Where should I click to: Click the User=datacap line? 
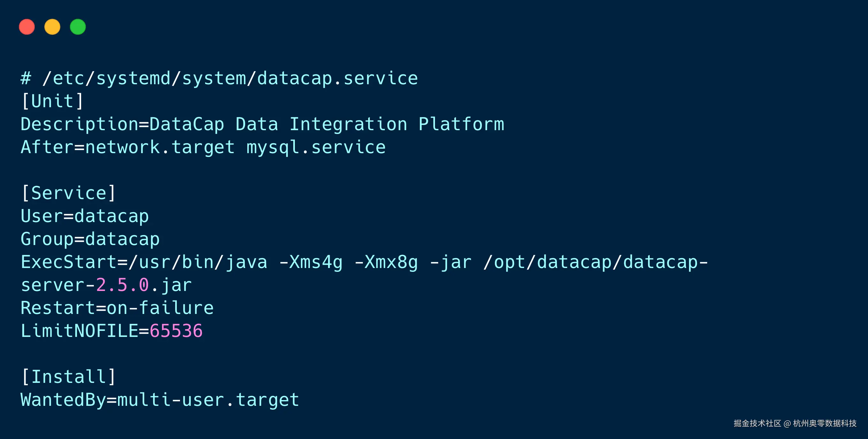85,216
